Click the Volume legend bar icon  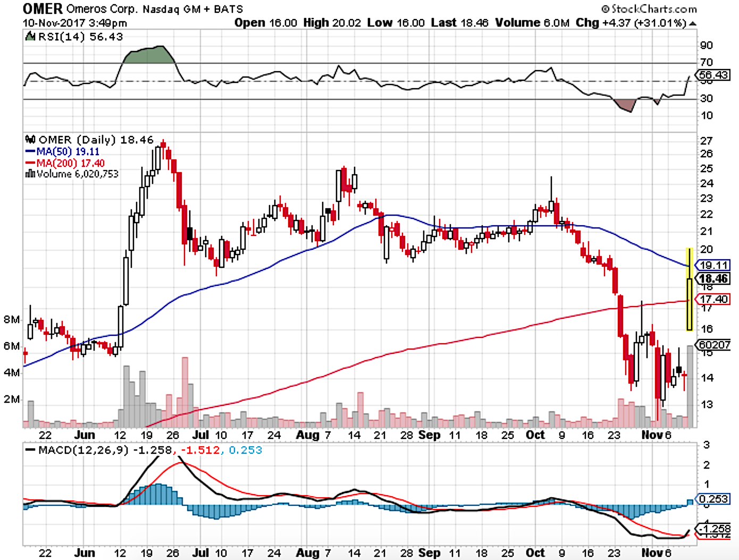pos(30,174)
